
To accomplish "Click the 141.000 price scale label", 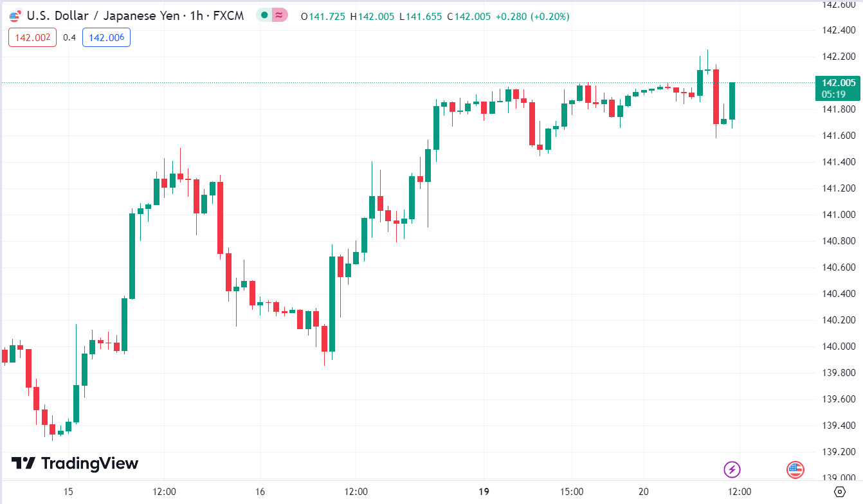I will coord(839,214).
